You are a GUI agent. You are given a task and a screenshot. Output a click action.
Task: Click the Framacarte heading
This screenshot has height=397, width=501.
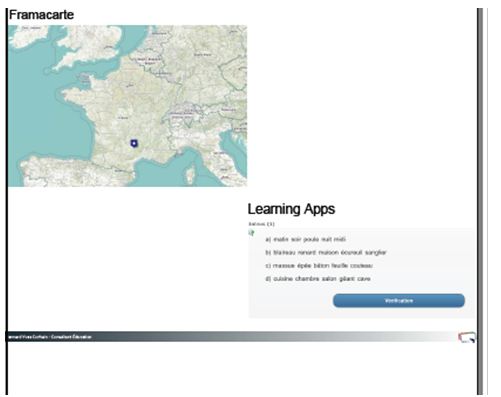[41, 15]
